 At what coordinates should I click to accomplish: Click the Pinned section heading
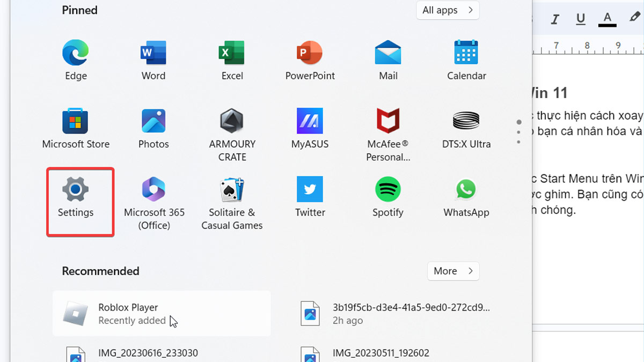(x=80, y=10)
